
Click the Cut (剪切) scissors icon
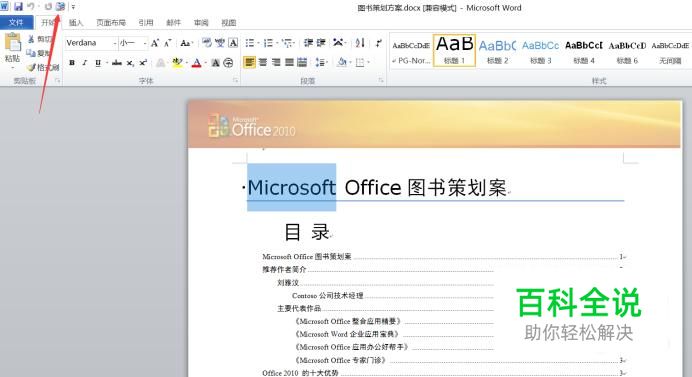pos(31,39)
